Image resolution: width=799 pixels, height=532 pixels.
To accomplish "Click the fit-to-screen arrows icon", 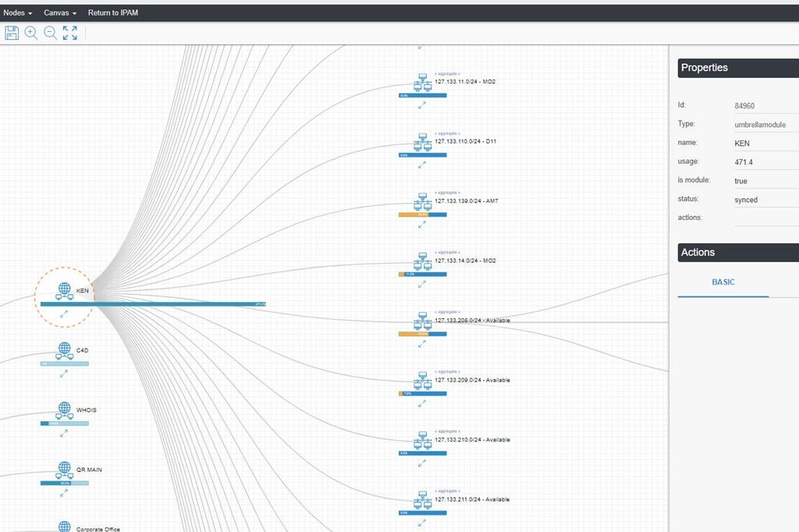I will coord(70,33).
